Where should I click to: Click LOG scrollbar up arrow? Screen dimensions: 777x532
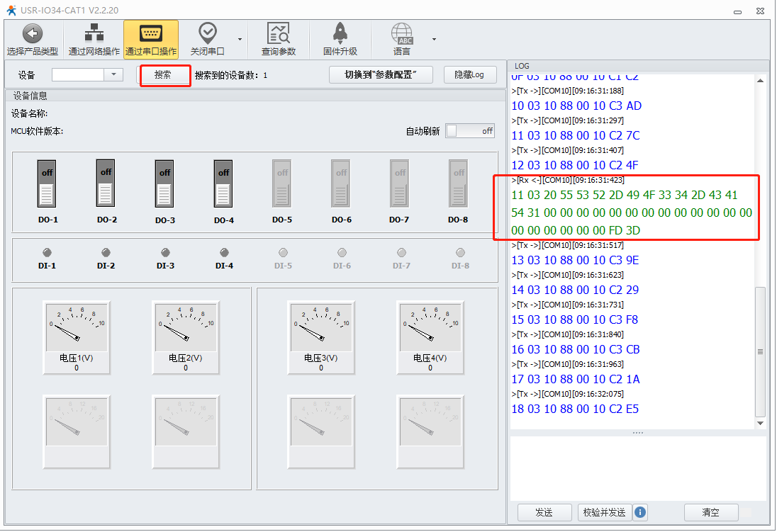(760, 81)
